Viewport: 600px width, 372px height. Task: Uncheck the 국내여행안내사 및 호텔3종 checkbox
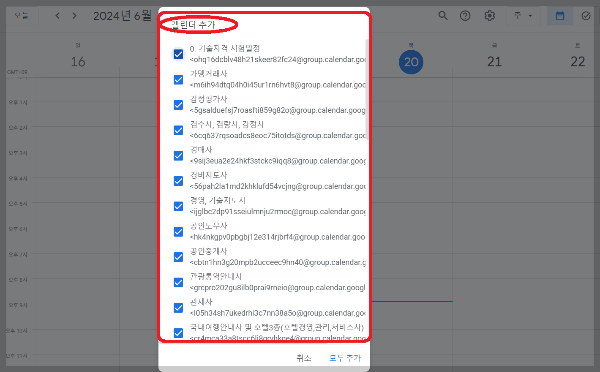pyautogui.click(x=178, y=333)
